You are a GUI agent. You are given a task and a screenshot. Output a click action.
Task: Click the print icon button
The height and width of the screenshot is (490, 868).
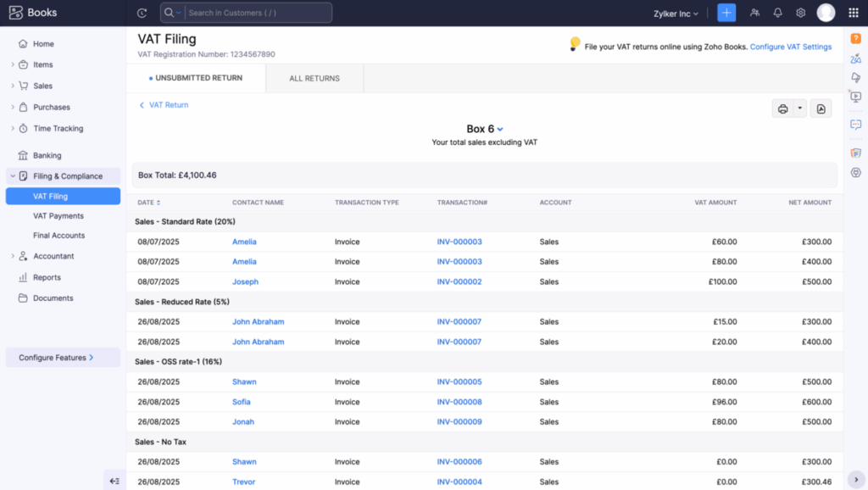tap(782, 109)
